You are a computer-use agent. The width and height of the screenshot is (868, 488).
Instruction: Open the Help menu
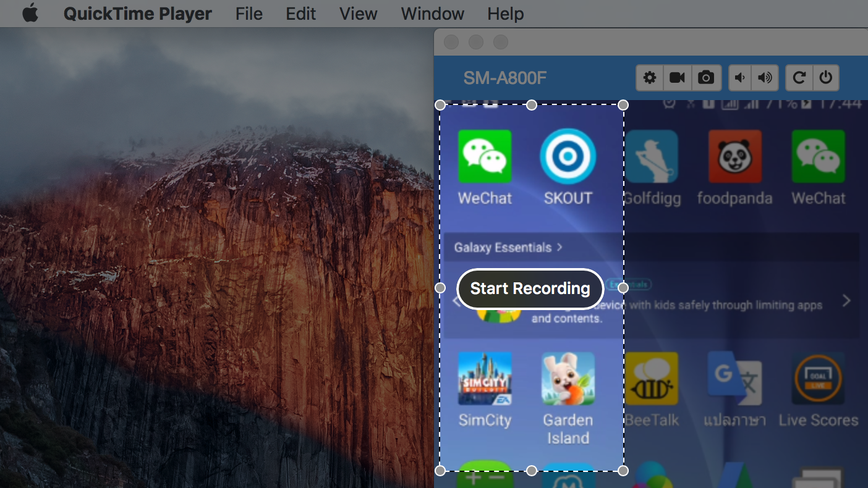(x=506, y=14)
